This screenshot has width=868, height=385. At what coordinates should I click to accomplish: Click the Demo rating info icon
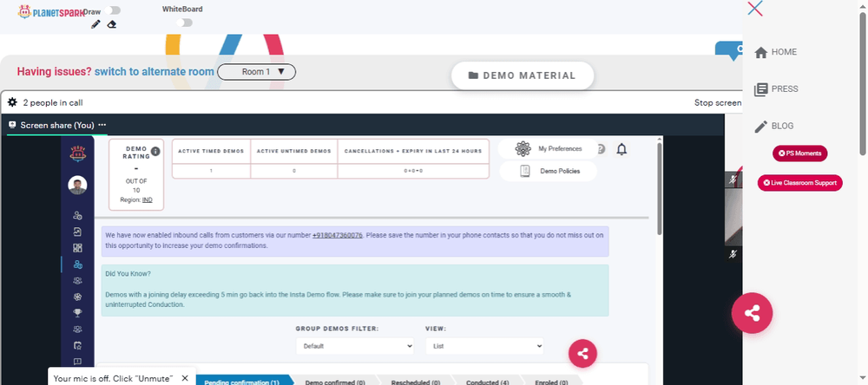(x=155, y=151)
